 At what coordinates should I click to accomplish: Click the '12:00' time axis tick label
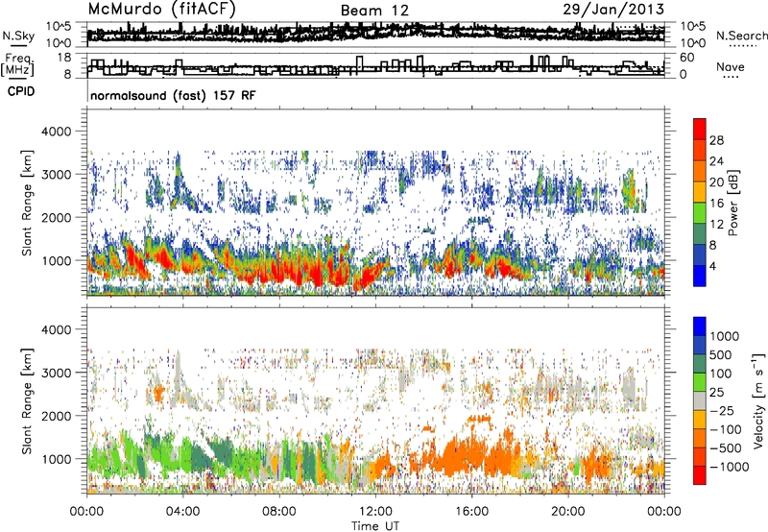tap(375, 512)
